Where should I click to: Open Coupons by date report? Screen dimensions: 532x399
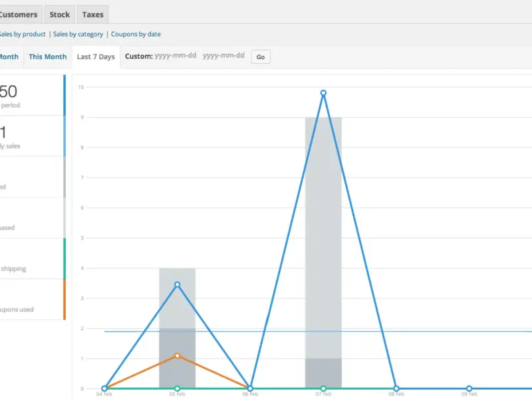[136, 34]
